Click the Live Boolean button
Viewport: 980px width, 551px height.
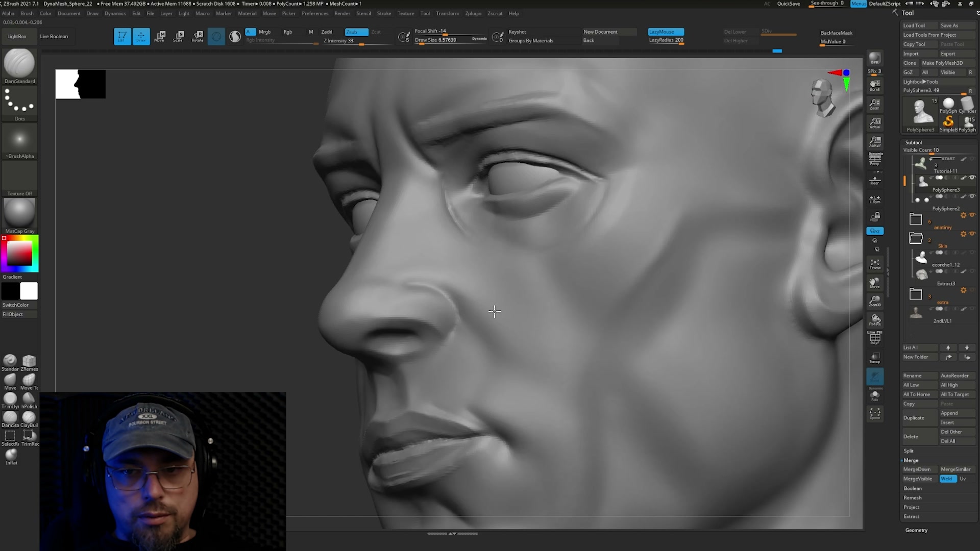tap(54, 36)
